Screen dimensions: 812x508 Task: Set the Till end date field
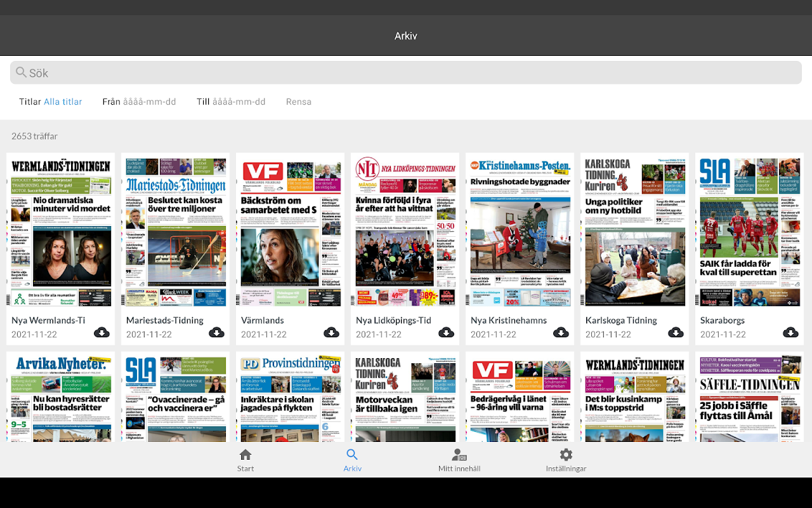[231, 102]
